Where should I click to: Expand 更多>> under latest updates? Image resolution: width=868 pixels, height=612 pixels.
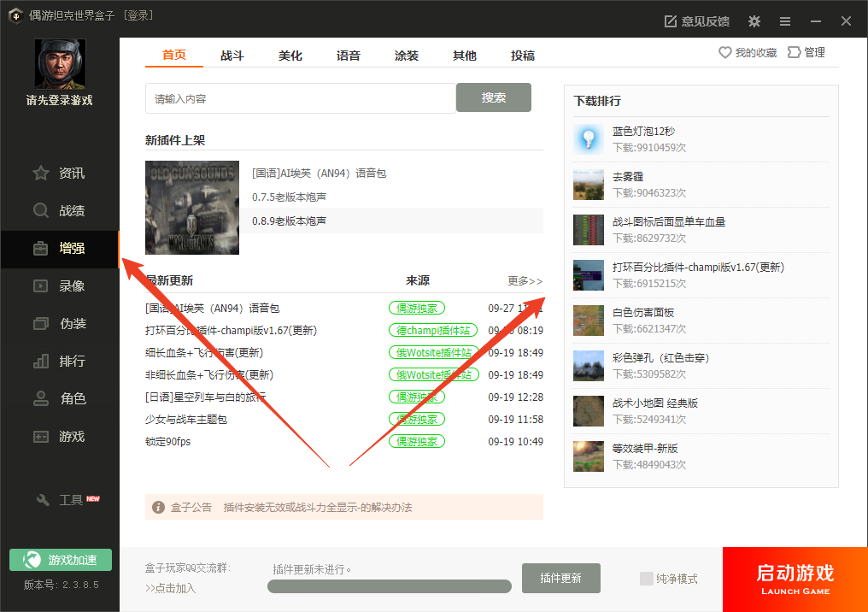tap(525, 281)
